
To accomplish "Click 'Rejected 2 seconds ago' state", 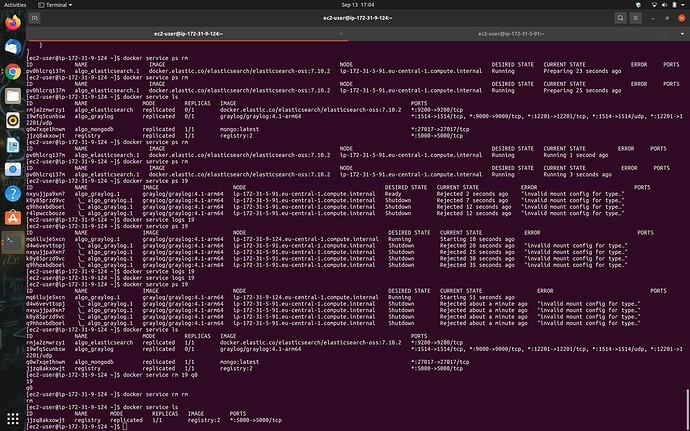I will pyautogui.click(x=472, y=194).
